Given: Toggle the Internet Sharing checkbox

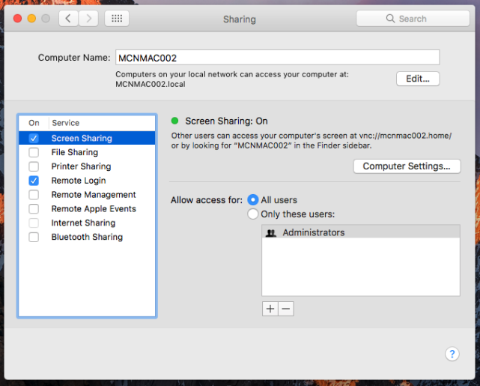Looking at the screenshot, I should [x=34, y=223].
